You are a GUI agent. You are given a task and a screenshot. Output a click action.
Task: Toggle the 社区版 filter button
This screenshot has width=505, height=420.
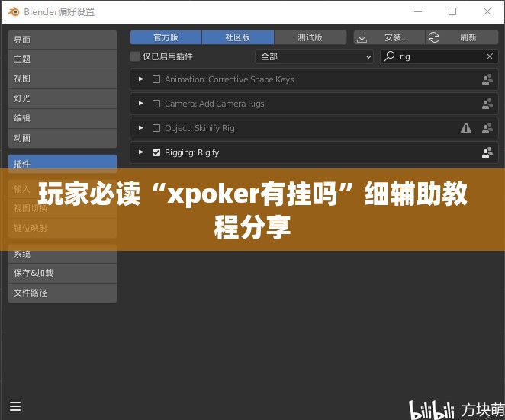[238, 37]
